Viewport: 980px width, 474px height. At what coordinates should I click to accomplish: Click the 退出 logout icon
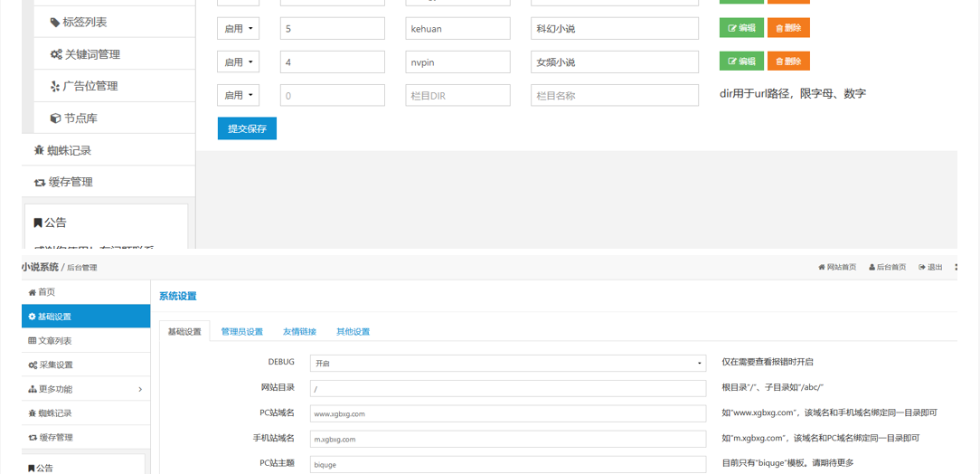922,268
